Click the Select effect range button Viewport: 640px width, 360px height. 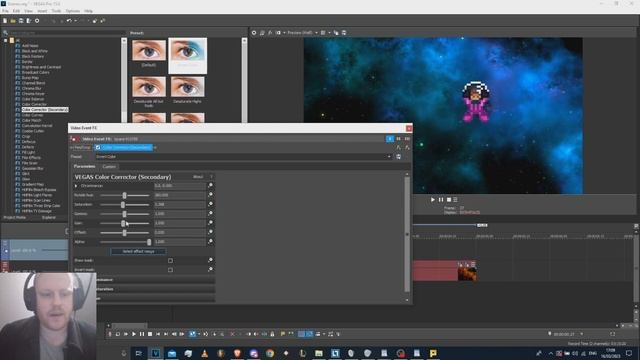tap(138, 251)
